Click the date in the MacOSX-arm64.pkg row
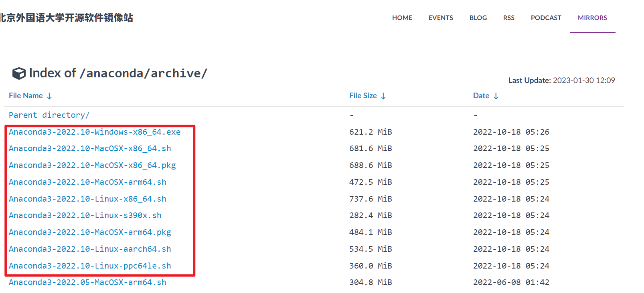The width and height of the screenshot is (644, 293). pyautogui.click(x=511, y=232)
